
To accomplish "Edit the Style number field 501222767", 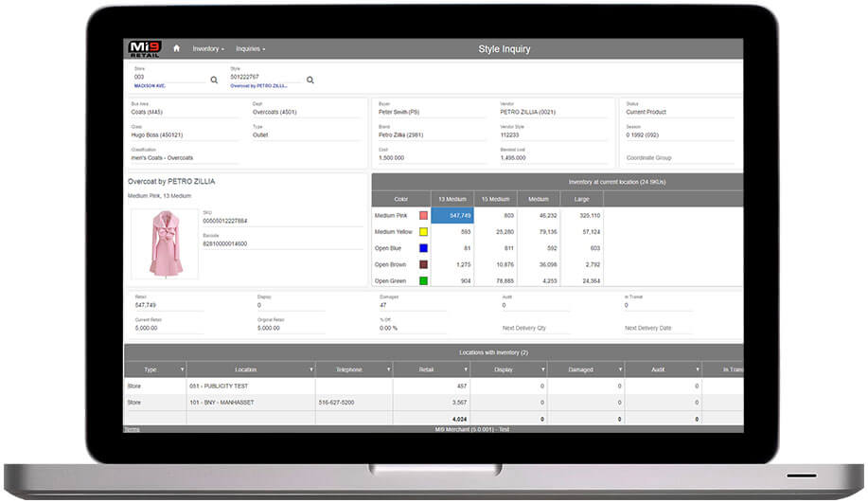I will (265, 77).
